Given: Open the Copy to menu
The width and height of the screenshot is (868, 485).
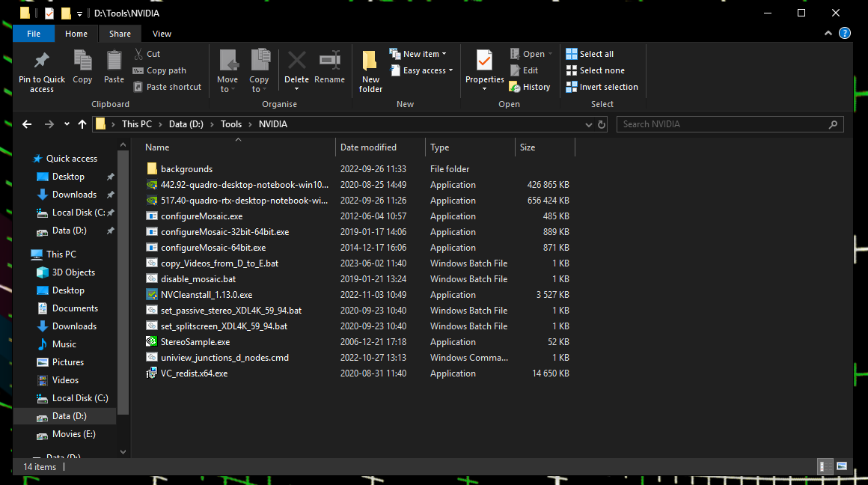Looking at the screenshot, I should coord(259,71).
